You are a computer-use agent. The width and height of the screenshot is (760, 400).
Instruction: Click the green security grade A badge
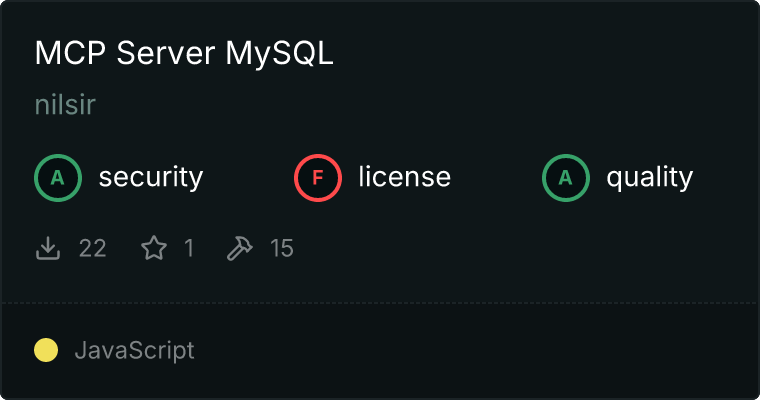[58, 178]
